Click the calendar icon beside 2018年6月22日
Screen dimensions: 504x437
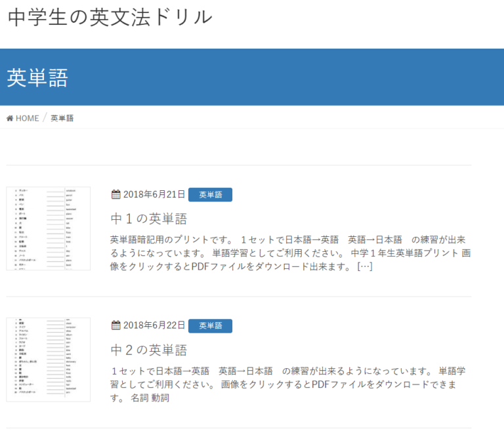pos(115,325)
